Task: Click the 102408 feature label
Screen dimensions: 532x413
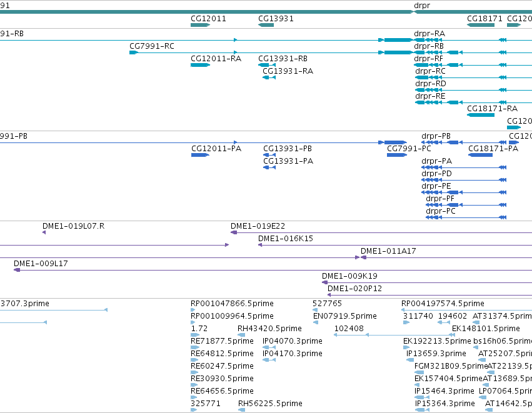Action: coord(349,329)
